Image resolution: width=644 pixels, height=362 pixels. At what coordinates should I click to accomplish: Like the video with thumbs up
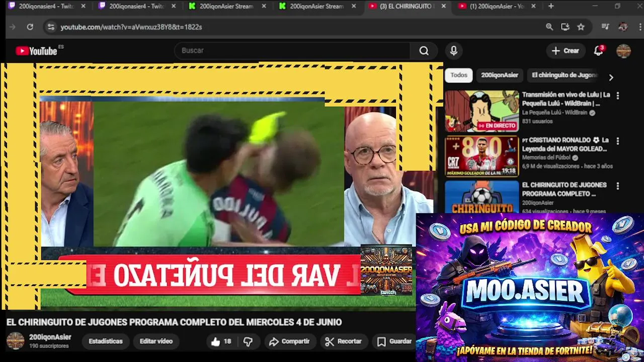pyautogui.click(x=221, y=341)
